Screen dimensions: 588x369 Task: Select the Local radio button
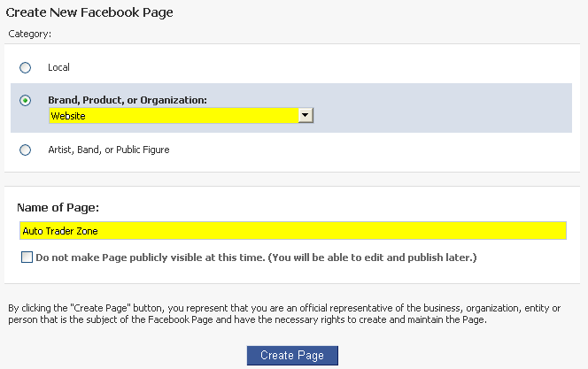pos(25,67)
